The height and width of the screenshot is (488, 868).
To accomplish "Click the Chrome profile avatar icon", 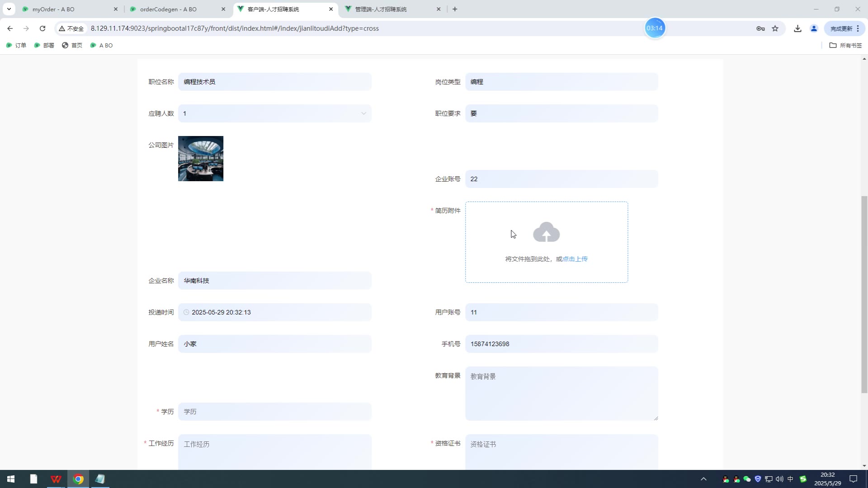I will click(x=814, y=28).
